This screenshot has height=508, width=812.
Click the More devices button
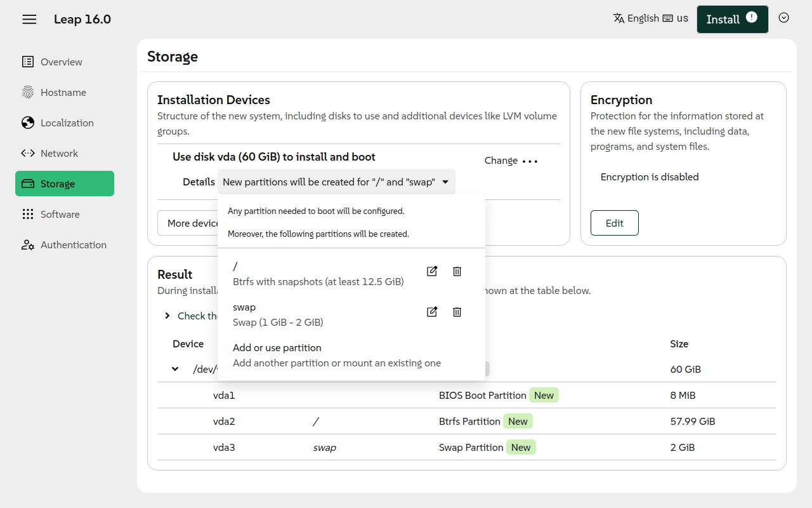click(189, 223)
